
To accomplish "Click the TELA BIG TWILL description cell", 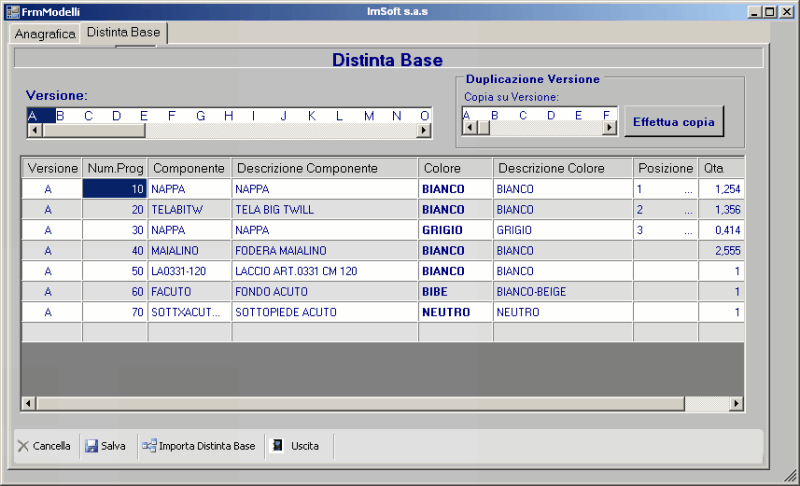I will (x=324, y=210).
